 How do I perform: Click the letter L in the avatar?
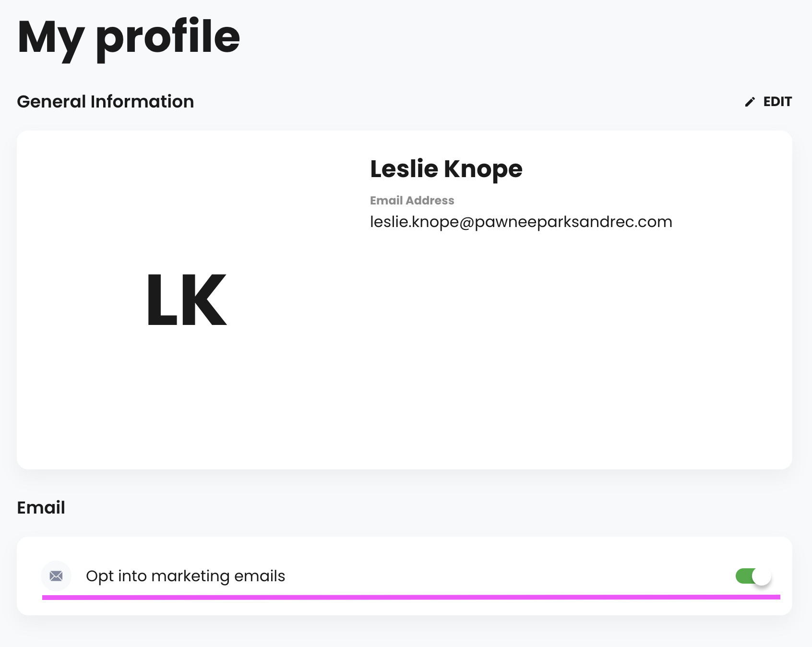click(161, 300)
